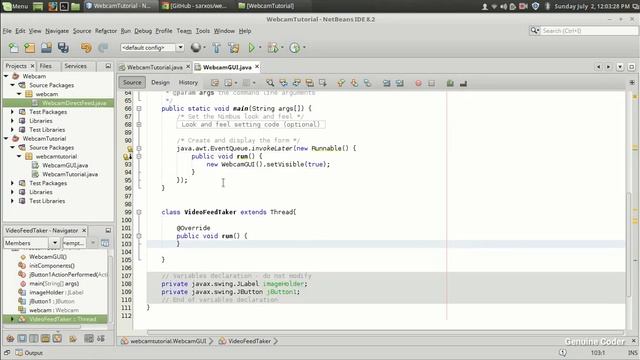This screenshot has width=640, height=360.
Task: Select the Source view button
Action: click(x=132, y=82)
